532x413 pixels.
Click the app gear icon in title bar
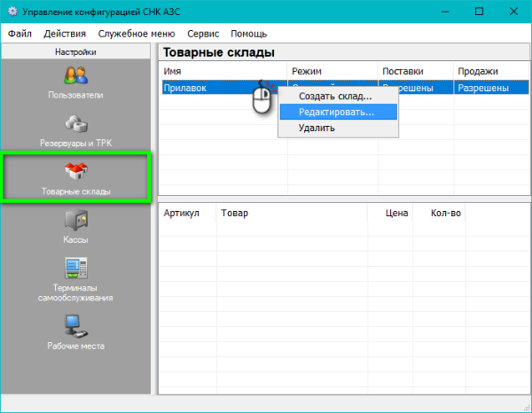(x=12, y=12)
